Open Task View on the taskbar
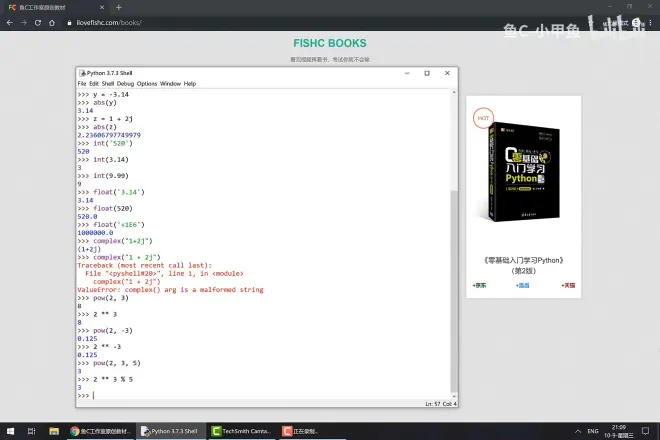Screen dimensions: 660x440 click(x=32, y=431)
